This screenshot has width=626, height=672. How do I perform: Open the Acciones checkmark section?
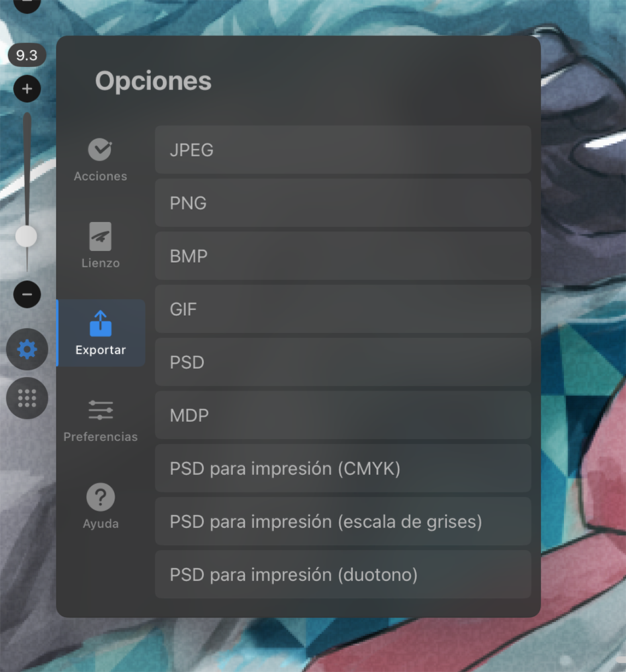click(100, 160)
